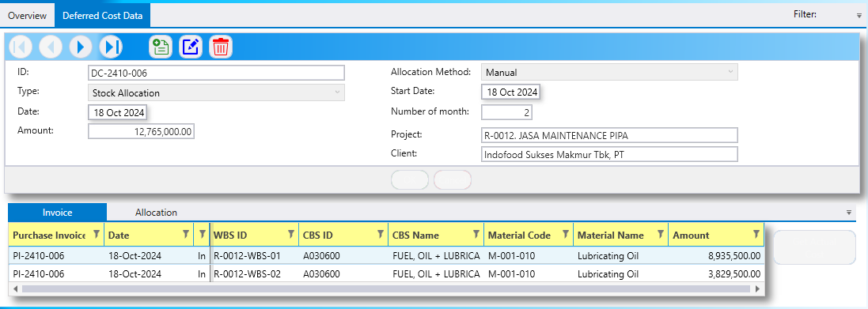Viewport: 868px width, 309px height.
Task: Filter the Purchase Invoice column
Action: point(97,235)
